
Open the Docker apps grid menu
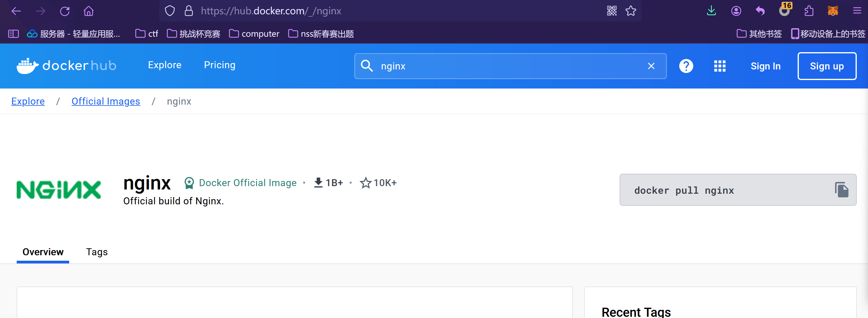(x=720, y=66)
